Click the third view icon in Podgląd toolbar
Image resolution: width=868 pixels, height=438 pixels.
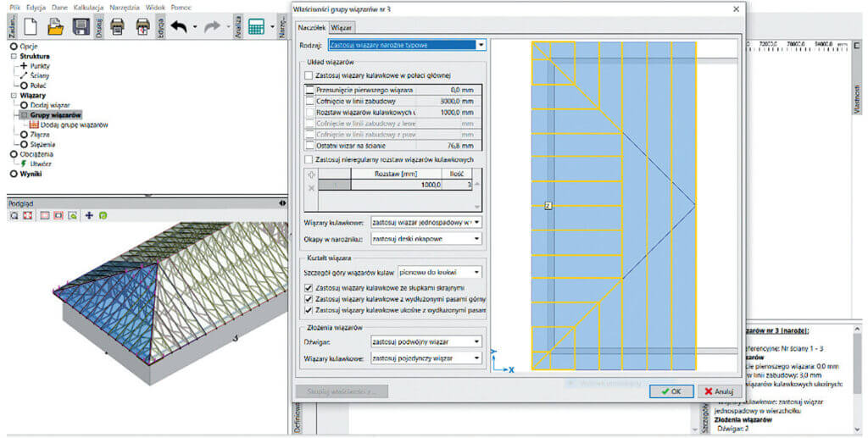(x=45, y=216)
